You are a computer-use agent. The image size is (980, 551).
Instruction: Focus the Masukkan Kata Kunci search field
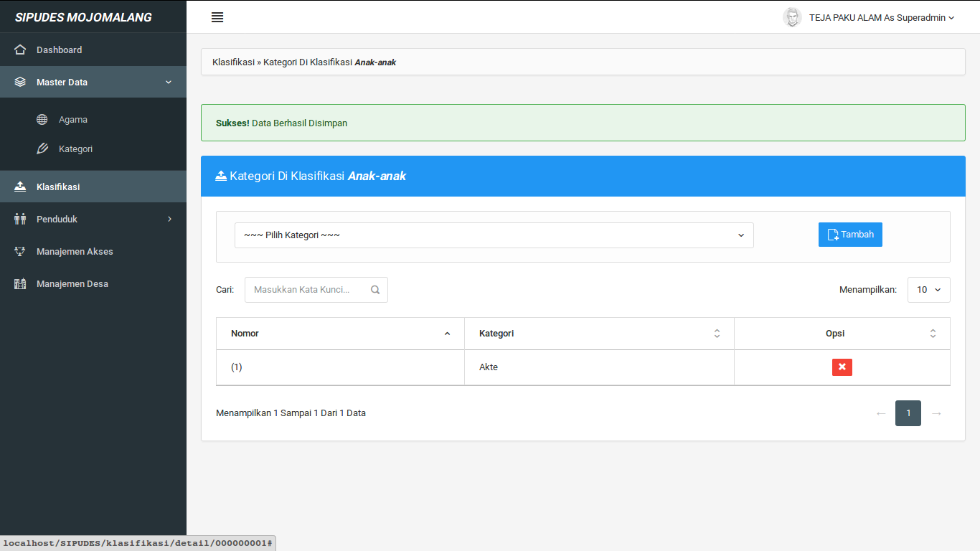click(316, 290)
